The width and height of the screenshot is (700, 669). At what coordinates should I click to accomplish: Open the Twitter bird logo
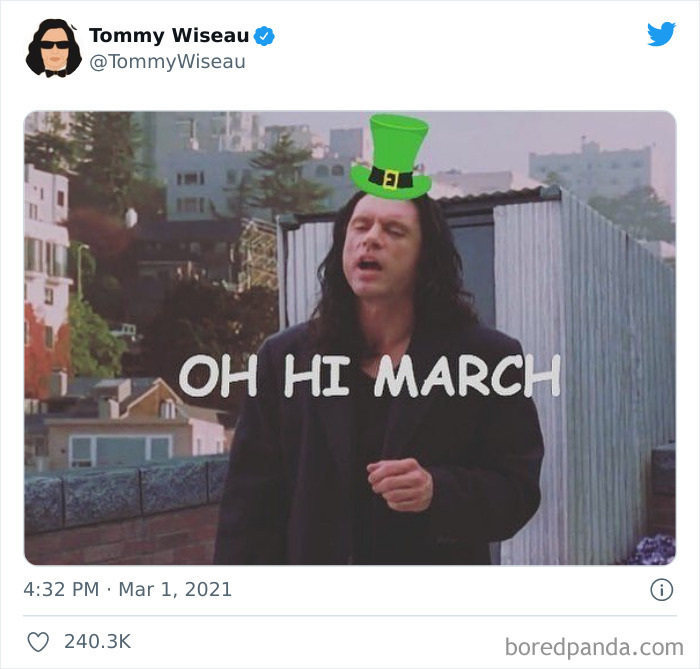click(661, 33)
